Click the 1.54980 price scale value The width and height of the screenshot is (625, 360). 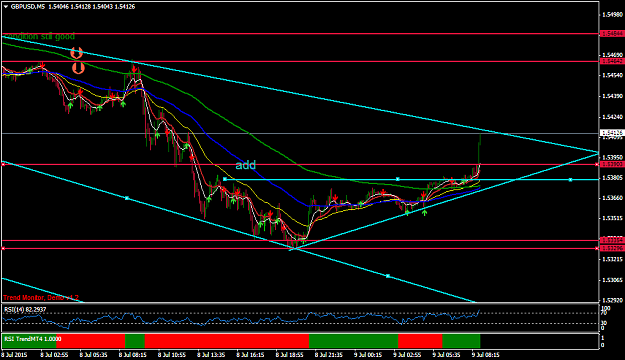coord(613,15)
